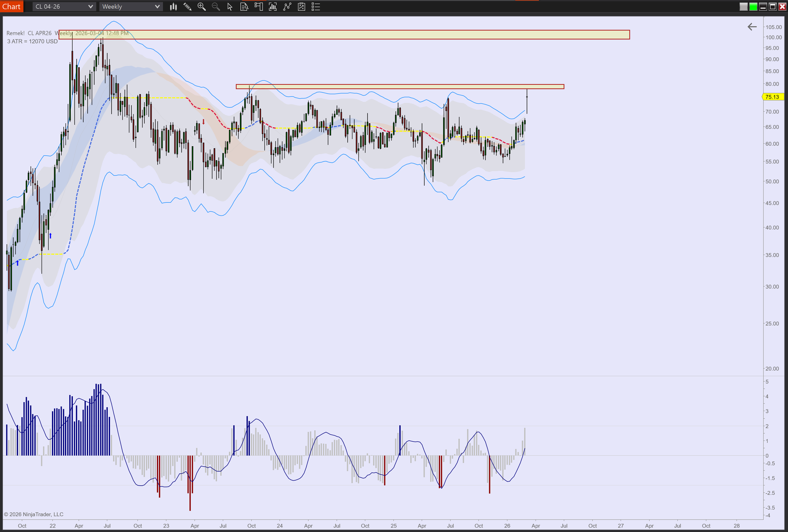The width and height of the screenshot is (788, 532).
Task: Click the return arrow at chart top right
Action: pos(752,27)
